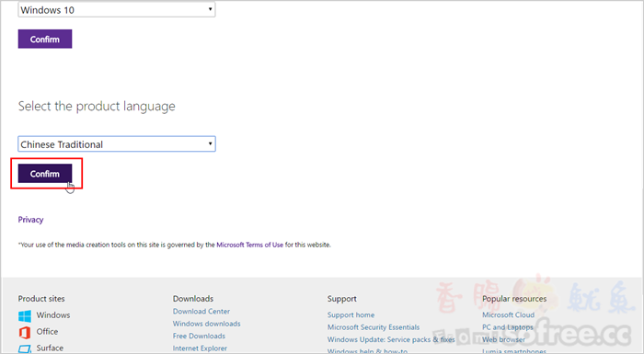
Task: Open the Microsoft Cloud link
Action: click(508, 315)
